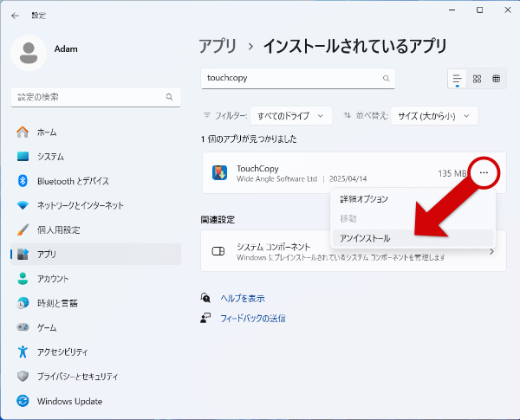Click the TouchCopy app icon
The height and width of the screenshot is (420, 520).
[x=219, y=172]
